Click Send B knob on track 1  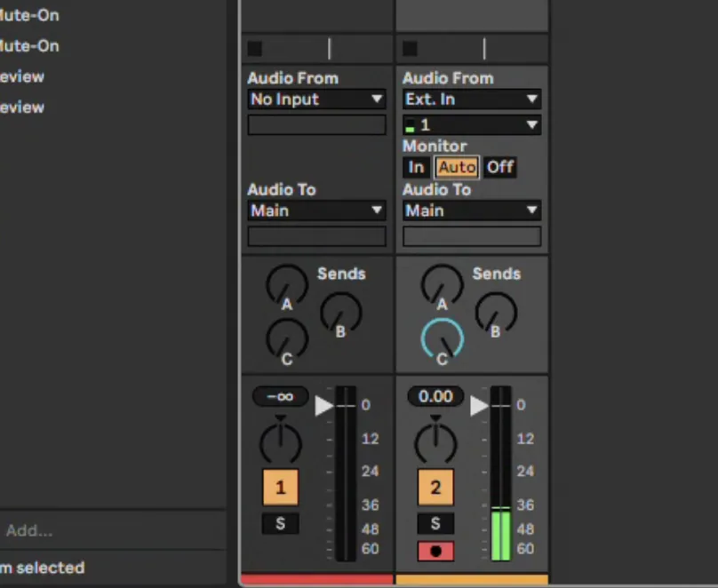340,314
